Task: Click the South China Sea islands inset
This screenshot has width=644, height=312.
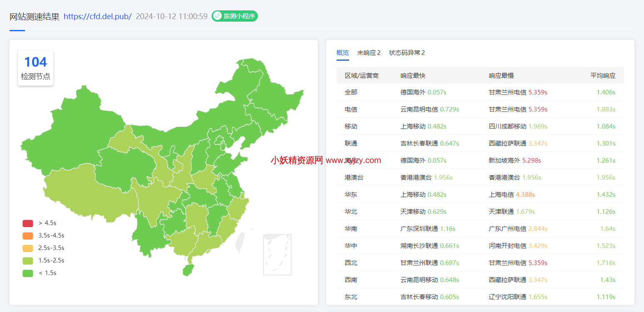Action: (x=277, y=254)
